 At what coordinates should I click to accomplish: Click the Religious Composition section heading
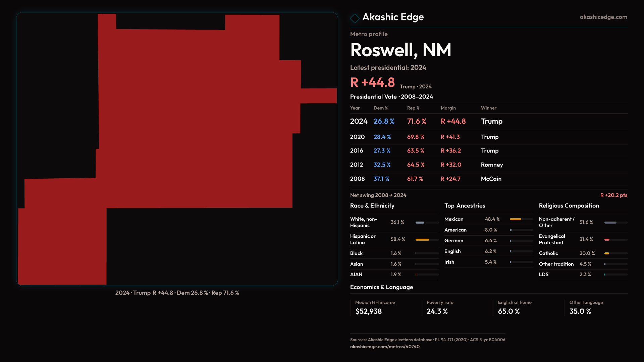(569, 206)
